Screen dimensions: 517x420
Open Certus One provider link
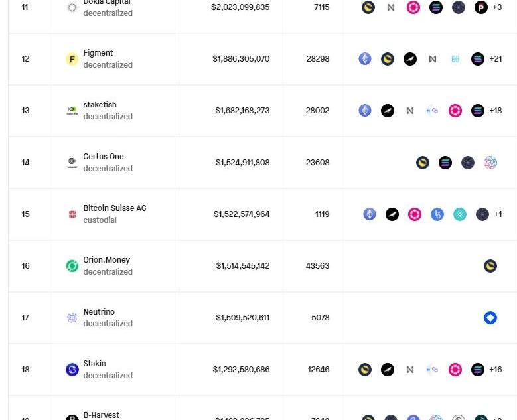point(104,157)
